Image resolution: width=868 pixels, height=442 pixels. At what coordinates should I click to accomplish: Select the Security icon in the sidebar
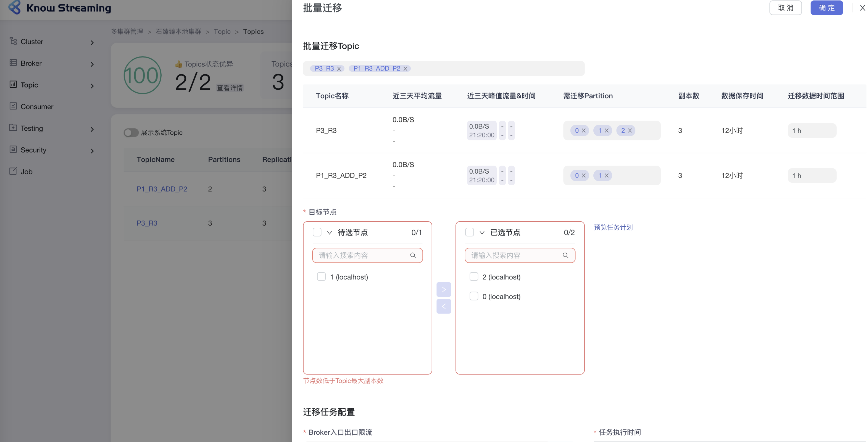pos(13,150)
